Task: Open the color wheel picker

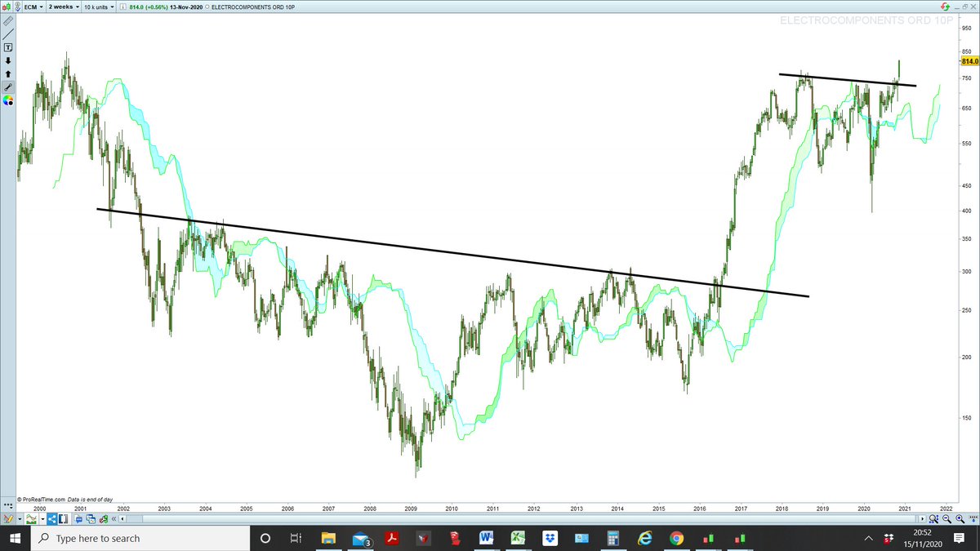Action: (8, 100)
